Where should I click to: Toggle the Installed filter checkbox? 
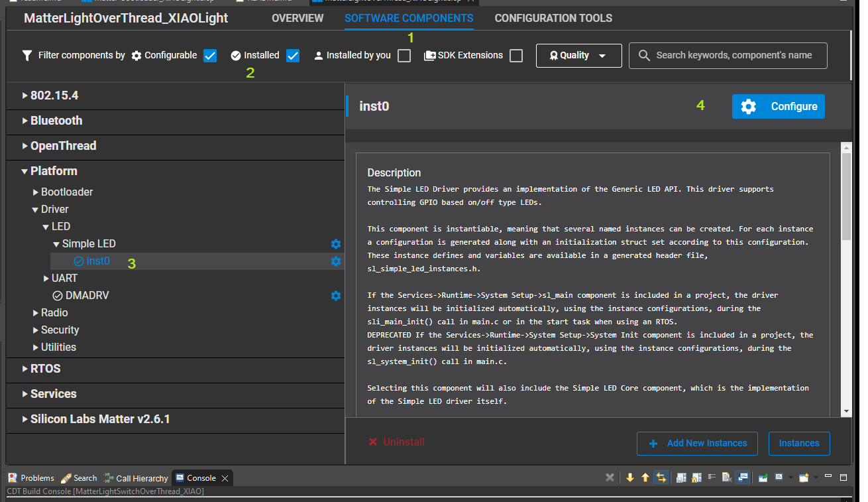pos(293,56)
